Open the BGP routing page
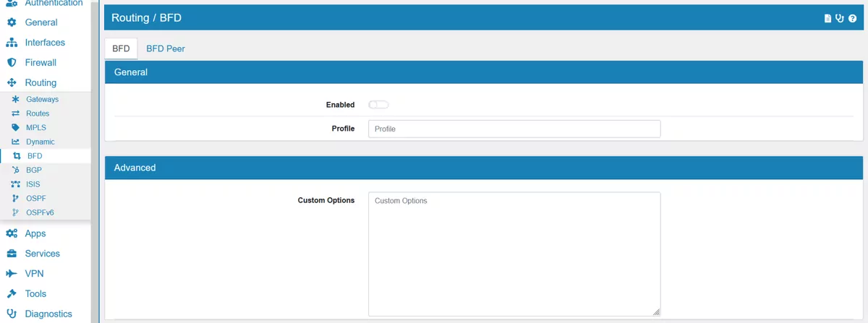This screenshot has width=868, height=323. 34,170
